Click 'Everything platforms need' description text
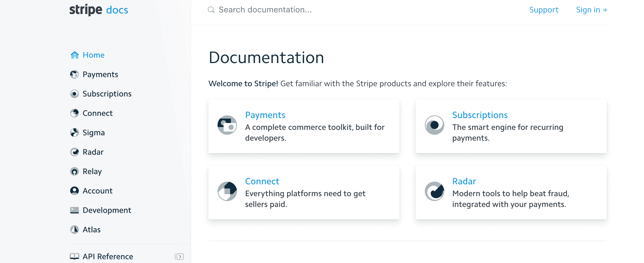This screenshot has width=644, height=263. 305,199
